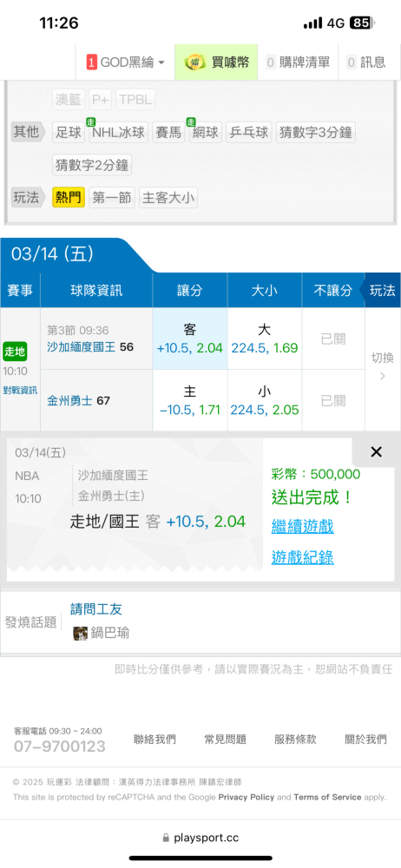
Task: Pick the 大 224.5 over option
Action: tap(264, 339)
